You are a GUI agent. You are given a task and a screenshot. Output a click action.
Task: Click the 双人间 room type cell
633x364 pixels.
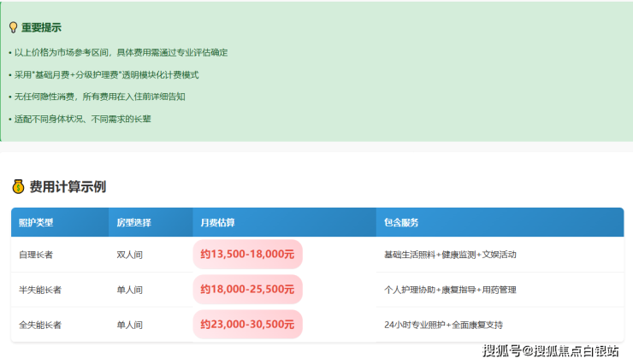coord(130,255)
